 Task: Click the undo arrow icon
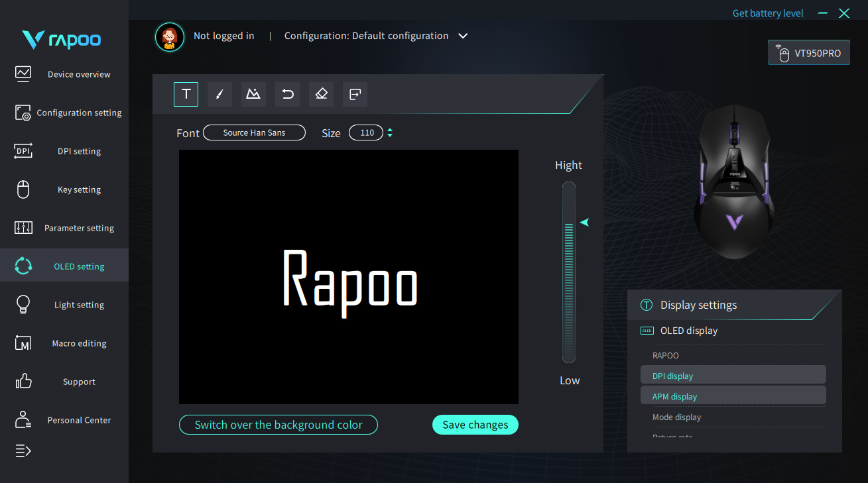pyautogui.click(x=287, y=94)
